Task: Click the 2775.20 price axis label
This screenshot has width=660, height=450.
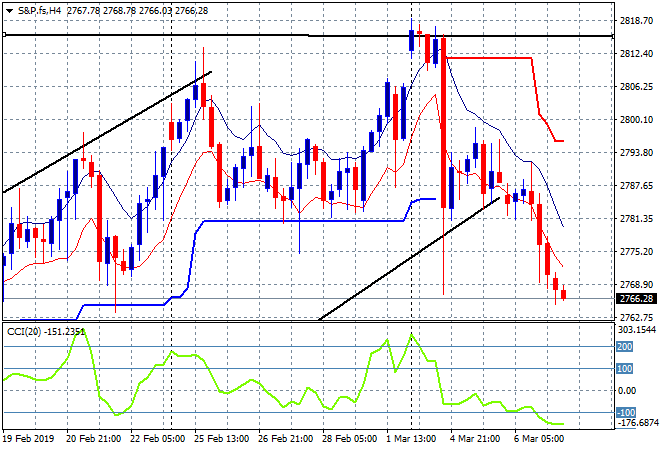Action: (x=636, y=251)
